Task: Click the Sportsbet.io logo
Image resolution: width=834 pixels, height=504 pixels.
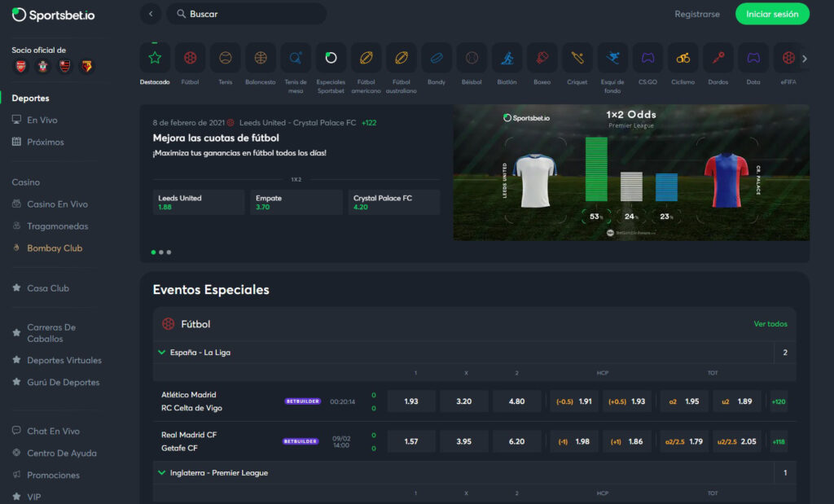Action: (x=53, y=15)
